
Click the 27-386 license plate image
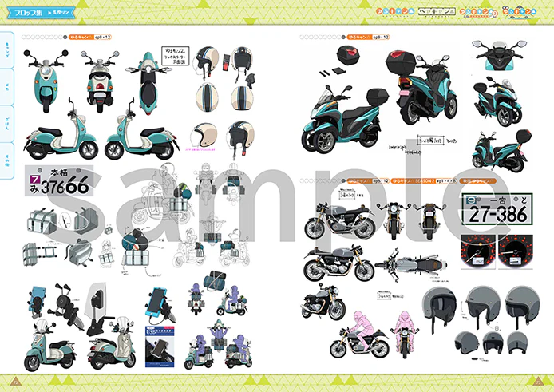[497, 209]
